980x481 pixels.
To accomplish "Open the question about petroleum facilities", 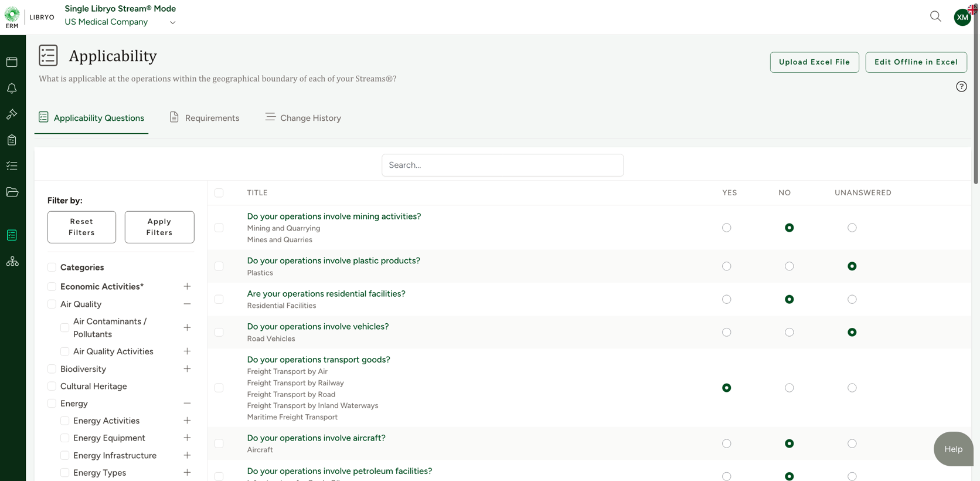I will click(339, 471).
